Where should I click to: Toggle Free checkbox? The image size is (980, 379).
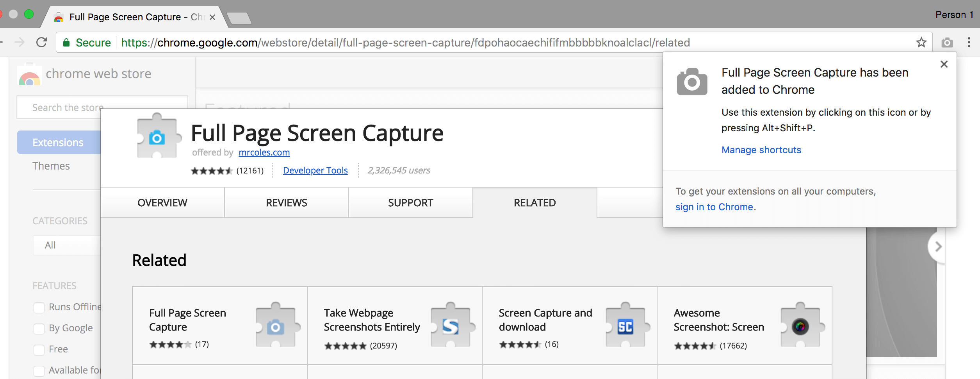coord(39,350)
